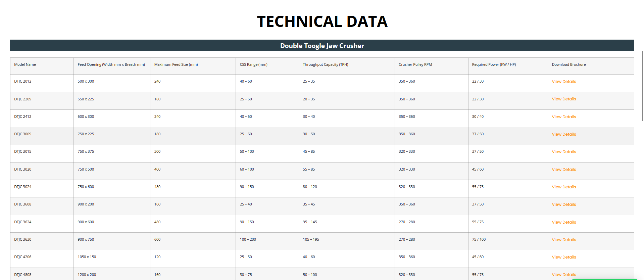Click View Details in DTJC 2412 row
Viewport: 644px width, 280px height.
pyautogui.click(x=563, y=117)
